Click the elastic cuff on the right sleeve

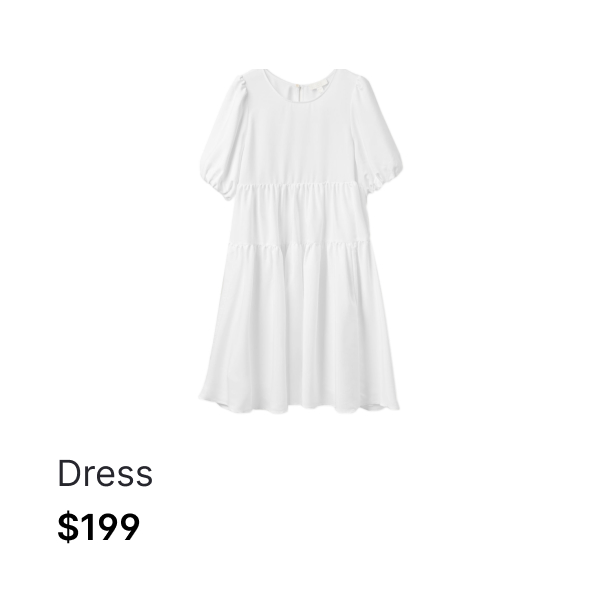click(385, 177)
